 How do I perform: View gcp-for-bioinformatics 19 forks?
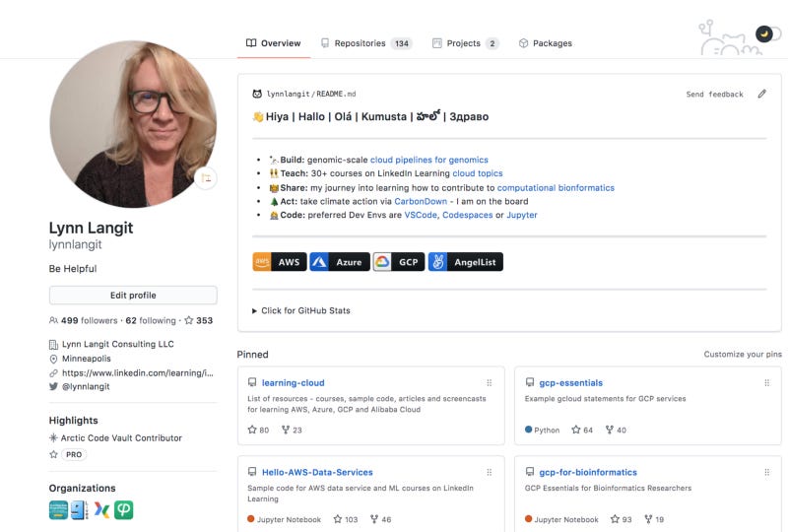click(x=654, y=519)
